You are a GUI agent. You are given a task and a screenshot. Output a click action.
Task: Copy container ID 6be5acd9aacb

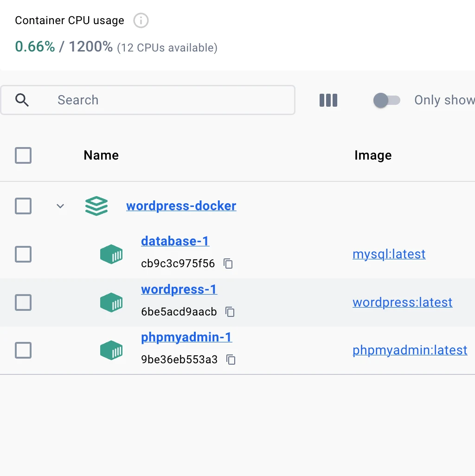(x=230, y=312)
